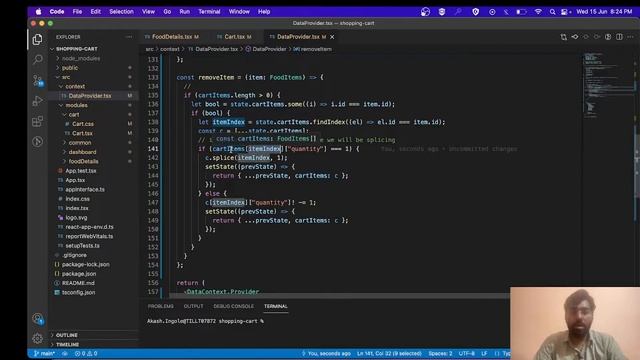Click the DataProvider breadcrumb symbol

tap(266, 49)
